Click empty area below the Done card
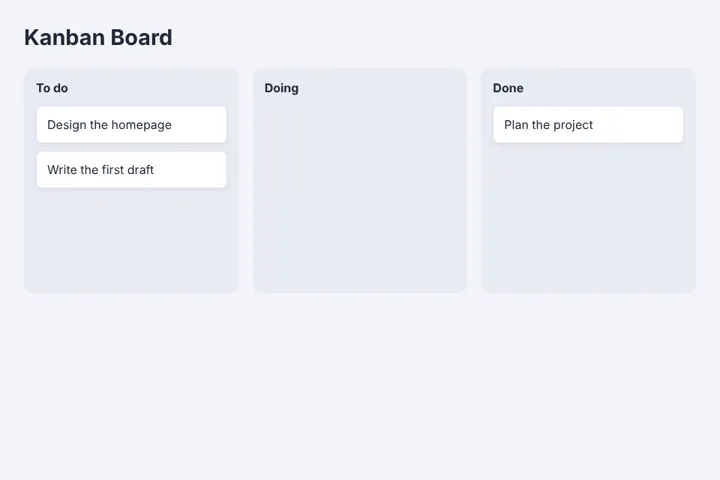The height and width of the screenshot is (480, 720). pyautogui.click(x=588, y=216)
